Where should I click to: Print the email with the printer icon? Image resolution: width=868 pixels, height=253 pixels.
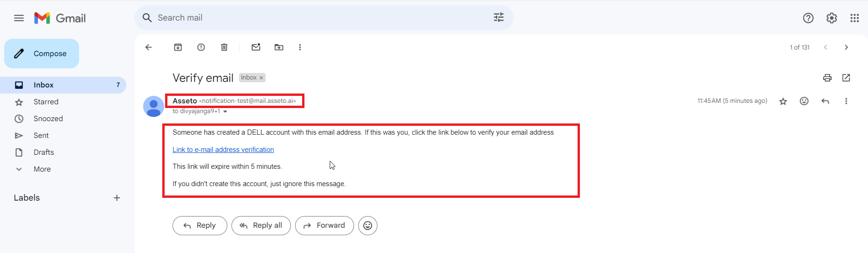click(x=827, y=78)
